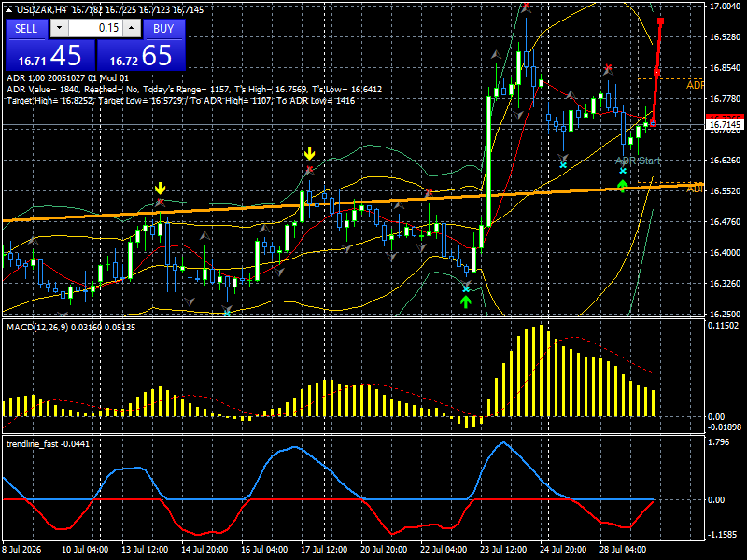
Task: Click the SELL button
Action: click(26, 29)
